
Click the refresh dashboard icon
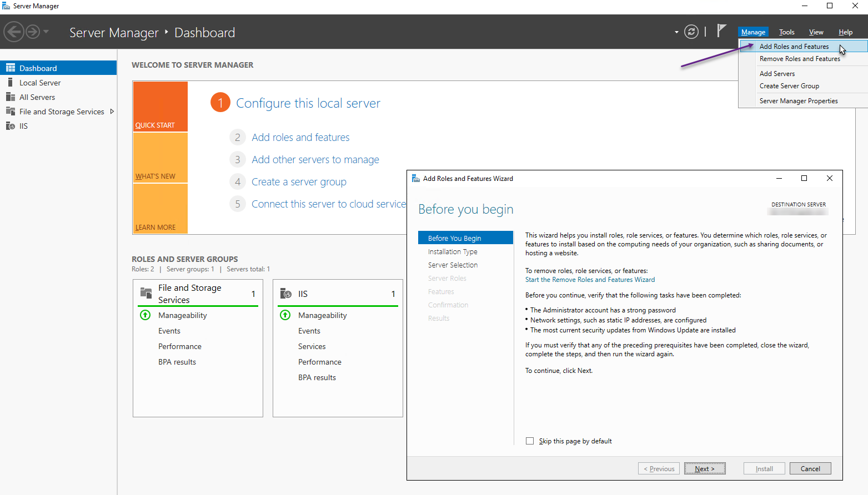pyautogui.click(x=691, y=32)
